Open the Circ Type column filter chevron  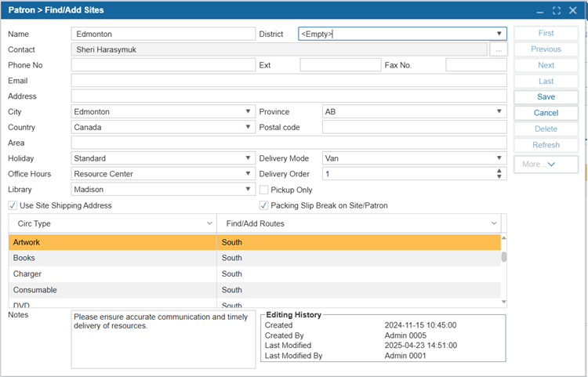point(209,223)
